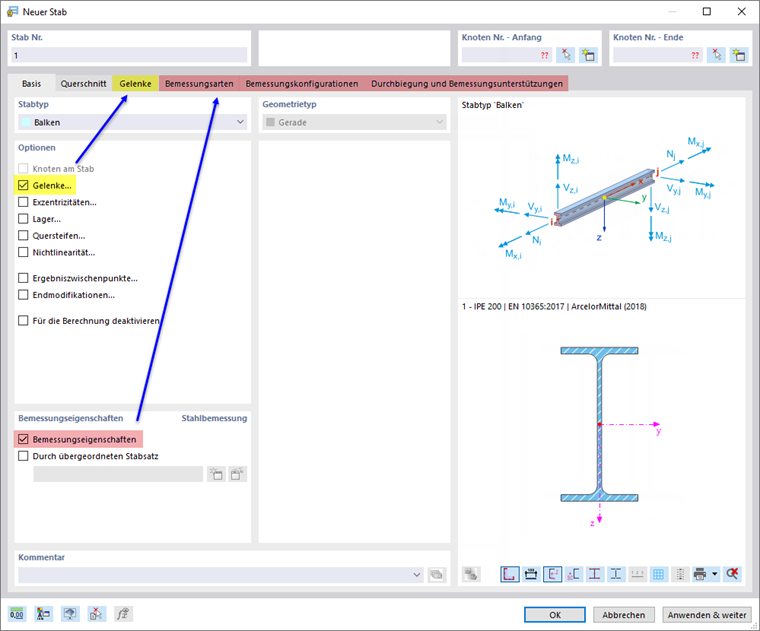Uncheck the 'Gelenke...' option

tap(23, 185)
